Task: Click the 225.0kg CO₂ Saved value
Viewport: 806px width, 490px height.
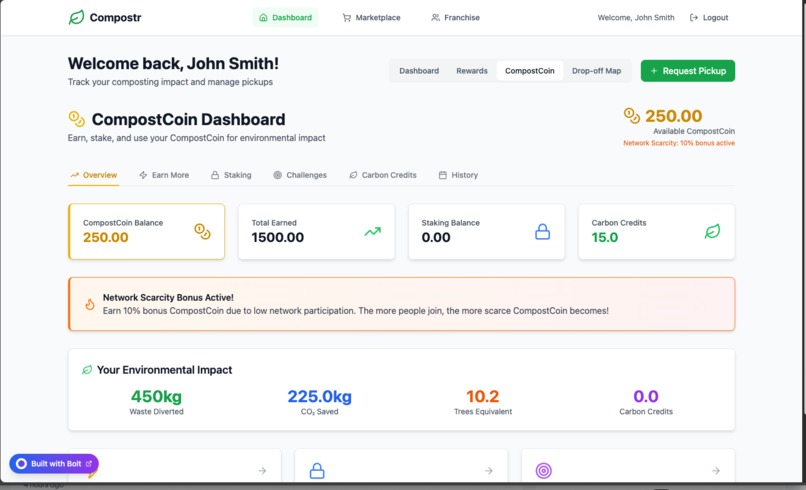Action: pyautogui.click(x=319, y=396)
